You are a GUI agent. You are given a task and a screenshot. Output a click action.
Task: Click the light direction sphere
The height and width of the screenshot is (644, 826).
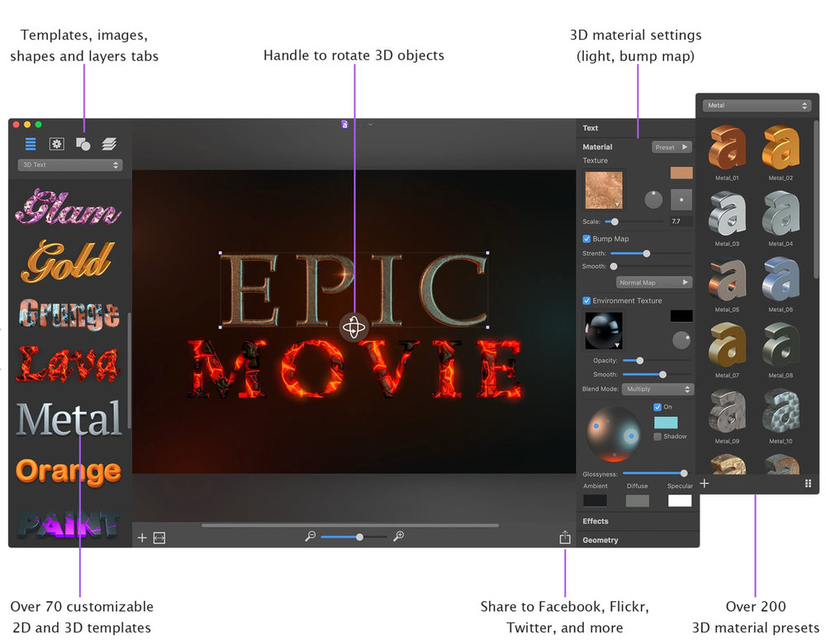click(x=614, y=434)
